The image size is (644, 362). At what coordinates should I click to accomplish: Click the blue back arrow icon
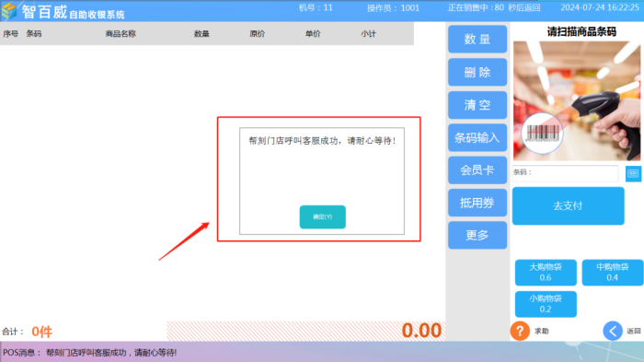(x=613, y=331)
